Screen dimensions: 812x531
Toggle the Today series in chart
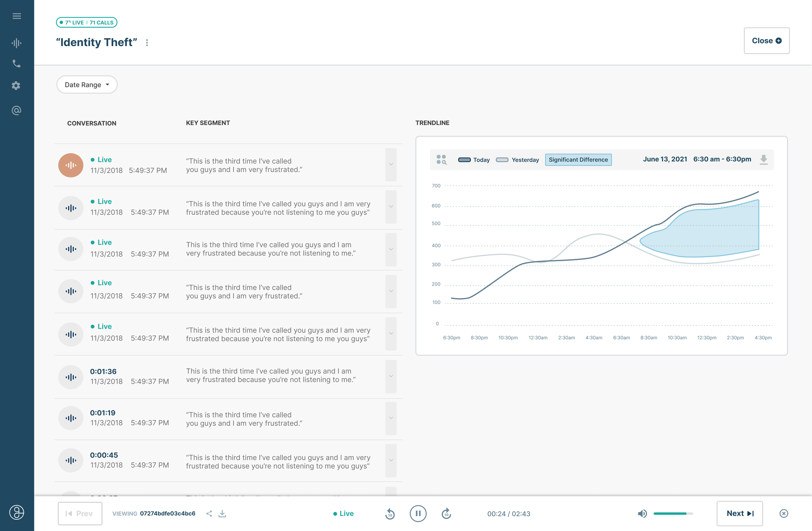474,160
